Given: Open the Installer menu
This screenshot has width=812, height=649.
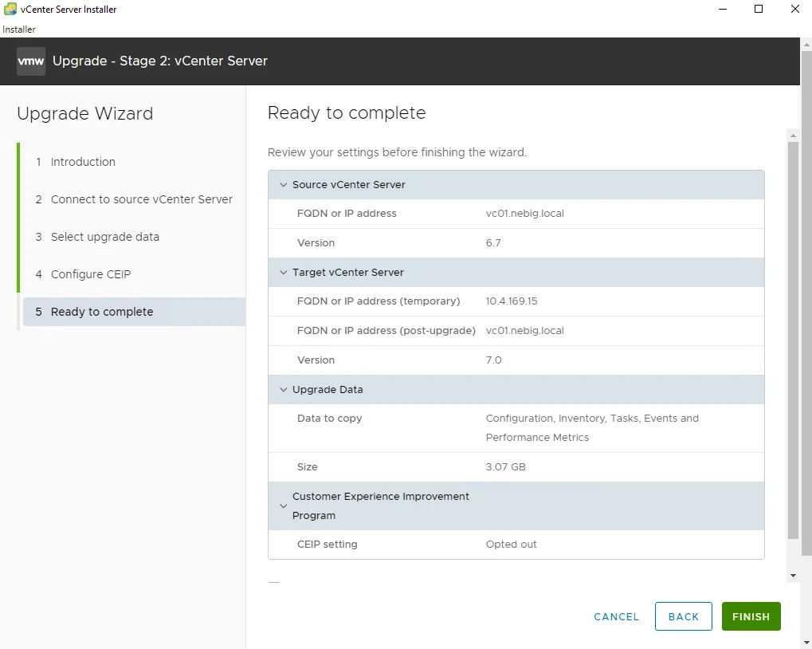Looking at the screenshot, I should [18, 29].
